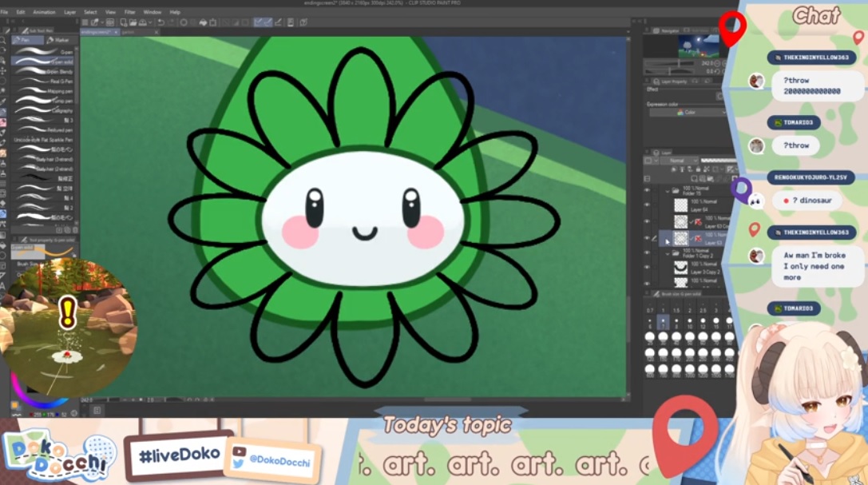Toggle visibility of Folder 1 Copy 2
The width and height of the screenshot is (868, 485).
tap(647, 253)
